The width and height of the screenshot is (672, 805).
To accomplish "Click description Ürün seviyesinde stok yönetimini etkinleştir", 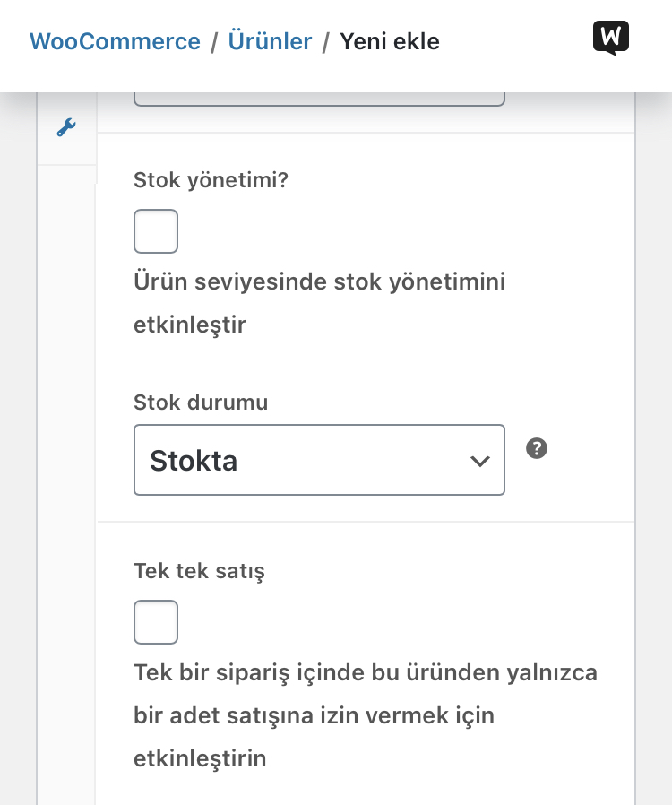I will pos(320,303).
